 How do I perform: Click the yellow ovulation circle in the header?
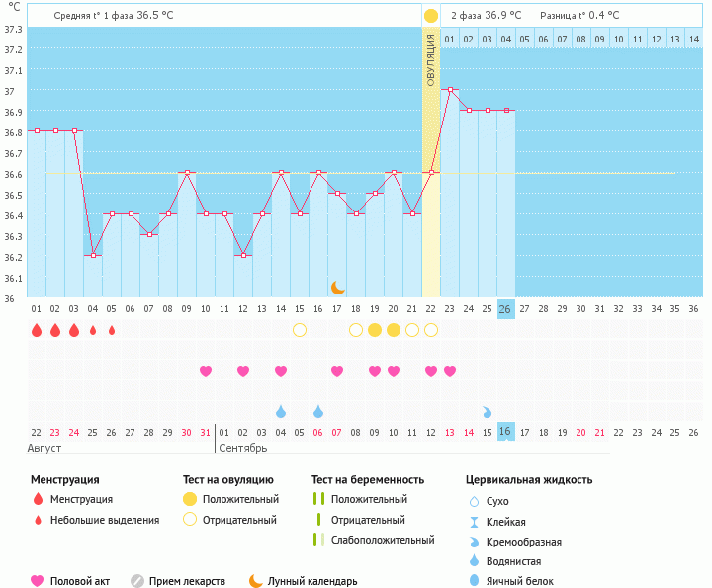431,16
